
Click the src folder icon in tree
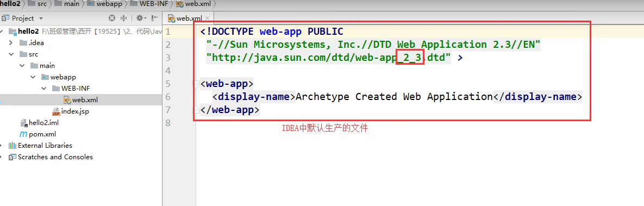click(x=23, y=54)
